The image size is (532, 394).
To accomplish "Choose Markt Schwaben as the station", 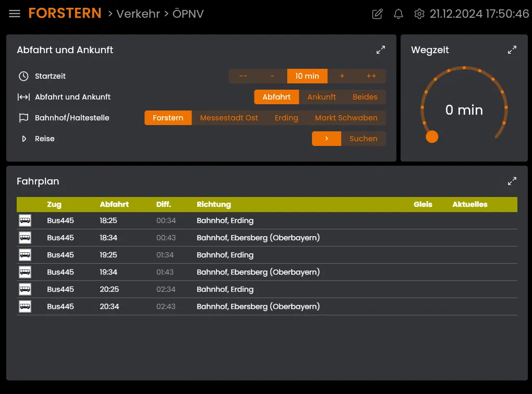I will click(x=346, y=118).
